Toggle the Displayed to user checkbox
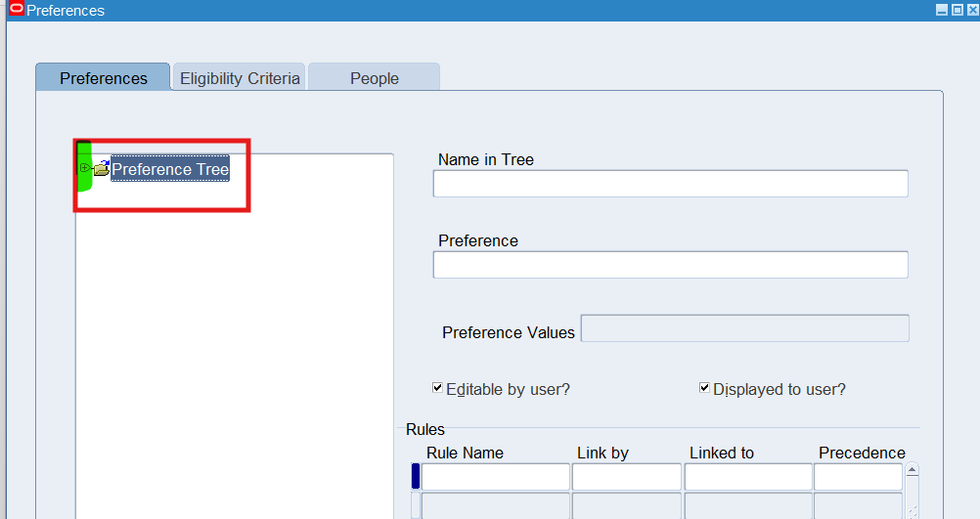The height and width of the screenshot is (519, 980). 704,388
